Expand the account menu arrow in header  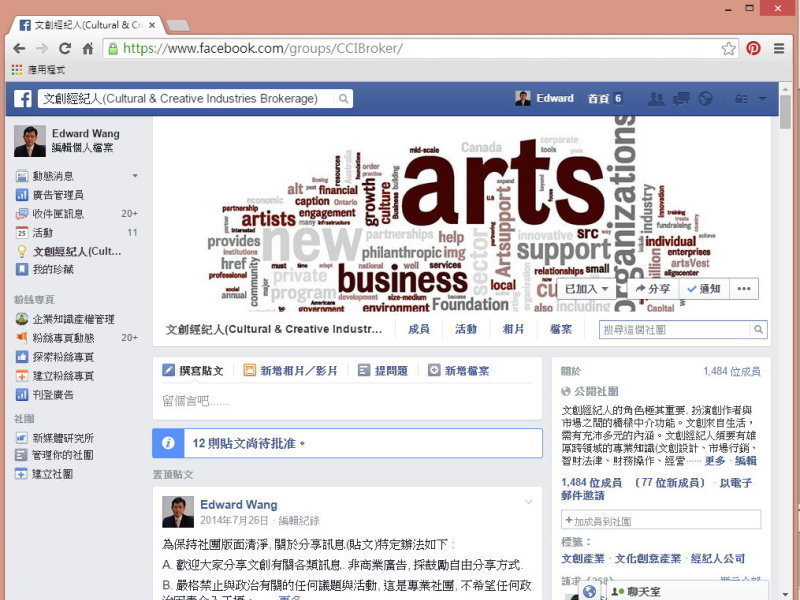763,98
